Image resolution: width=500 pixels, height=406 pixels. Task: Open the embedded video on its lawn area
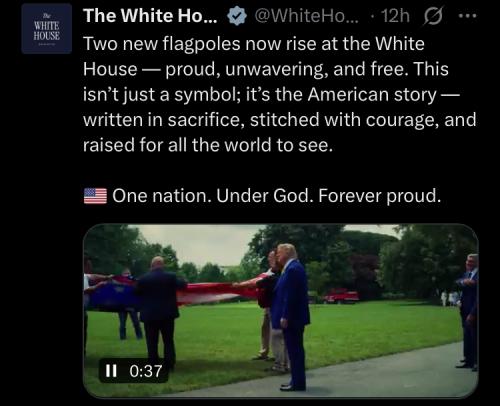(x=367, y=327)
